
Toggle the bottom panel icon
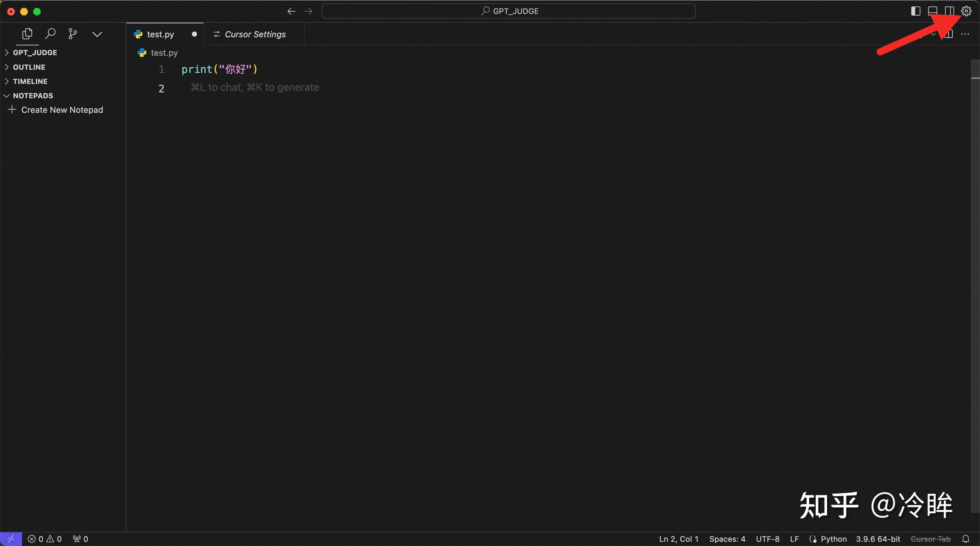pyautogui.click(x=932, y=11)
